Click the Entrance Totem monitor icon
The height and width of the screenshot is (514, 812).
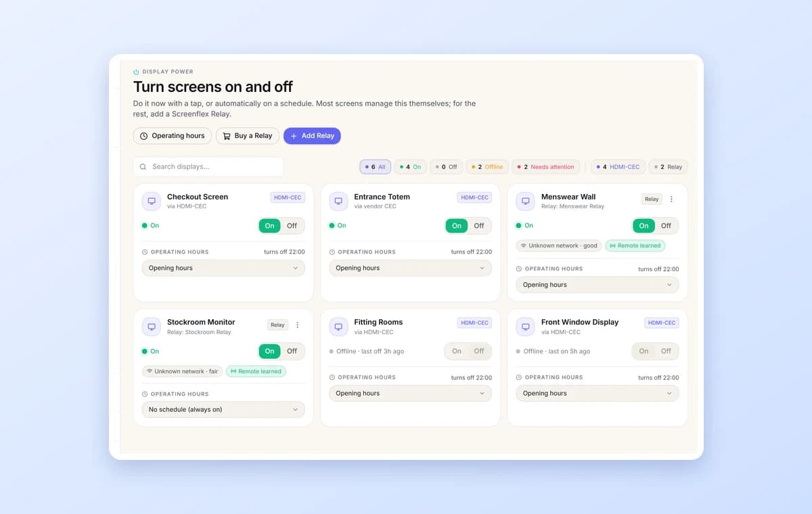tap(338, 201)
